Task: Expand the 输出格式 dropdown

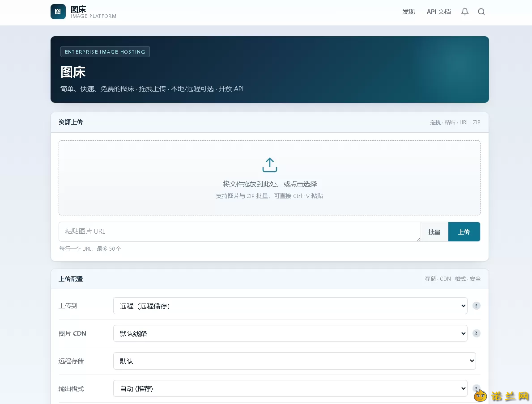Action: click(290, 389)
